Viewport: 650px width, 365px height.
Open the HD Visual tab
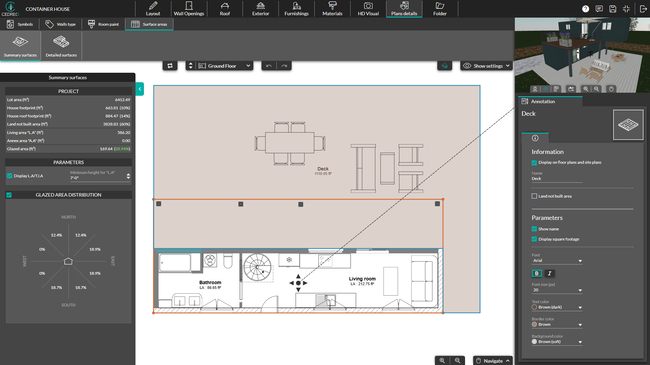click(x=368, y=9)
